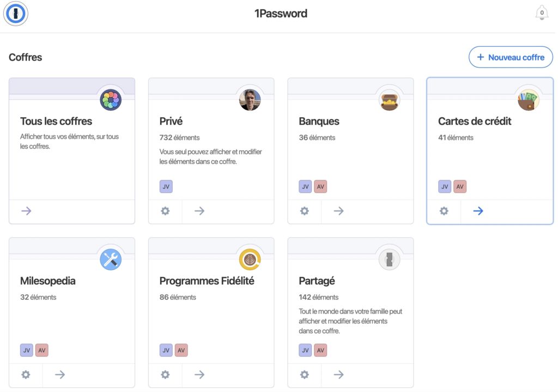Open Milesopedia vault using its arrow

coord(60,375)
